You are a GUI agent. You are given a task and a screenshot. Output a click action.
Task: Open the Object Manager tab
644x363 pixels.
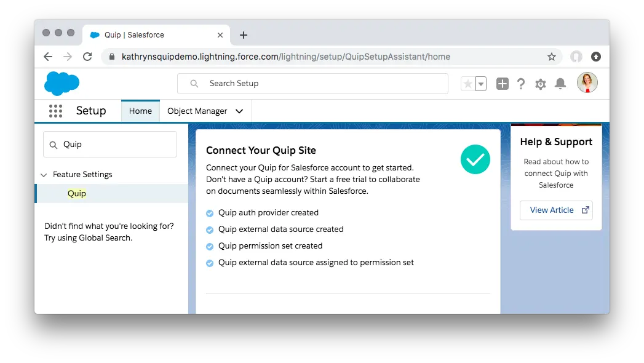tap(197, 111)
